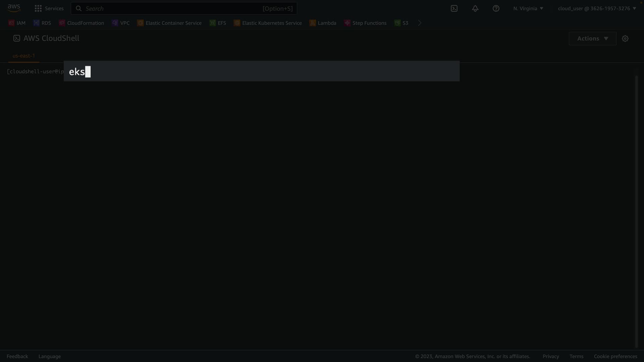Open CloudShell settings gear
The width and height of the screenshot is (644, 362).
click(625, 39)
